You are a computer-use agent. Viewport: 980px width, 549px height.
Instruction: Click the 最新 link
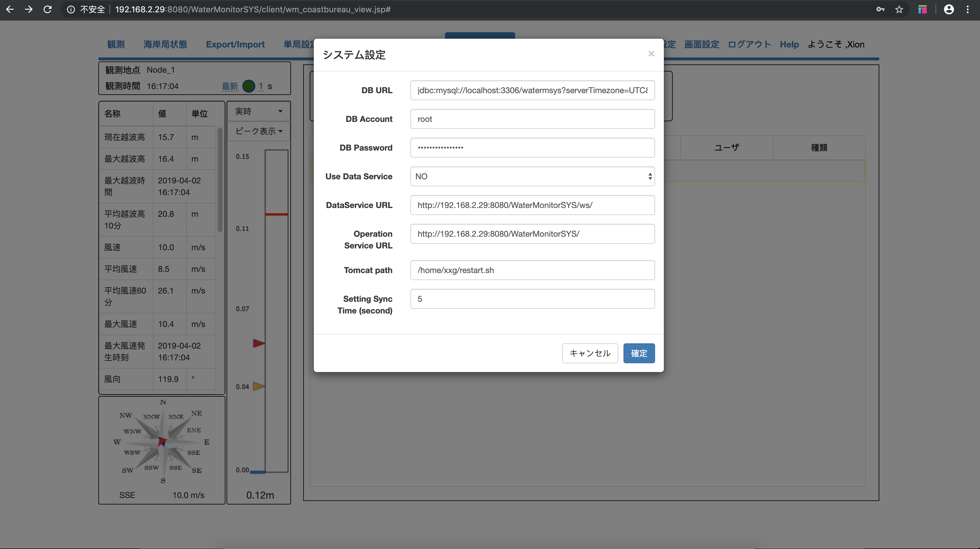click(x=230, y=86)
